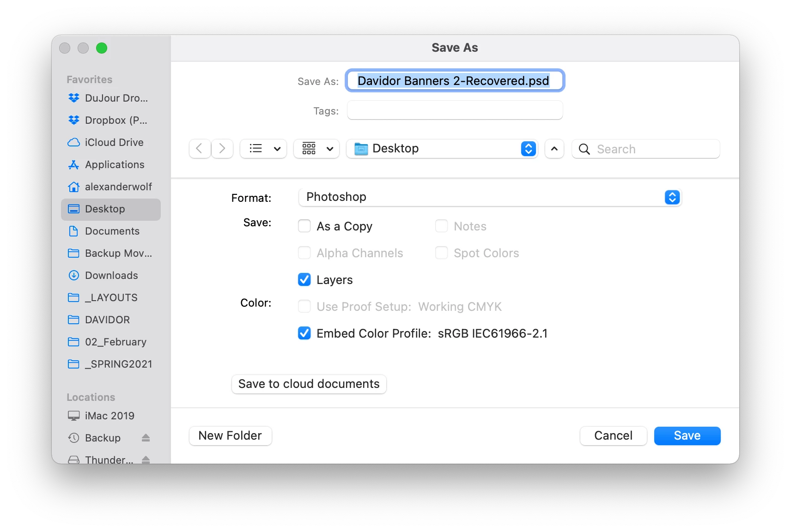Go forward with the right chevron

pos(222,149)
